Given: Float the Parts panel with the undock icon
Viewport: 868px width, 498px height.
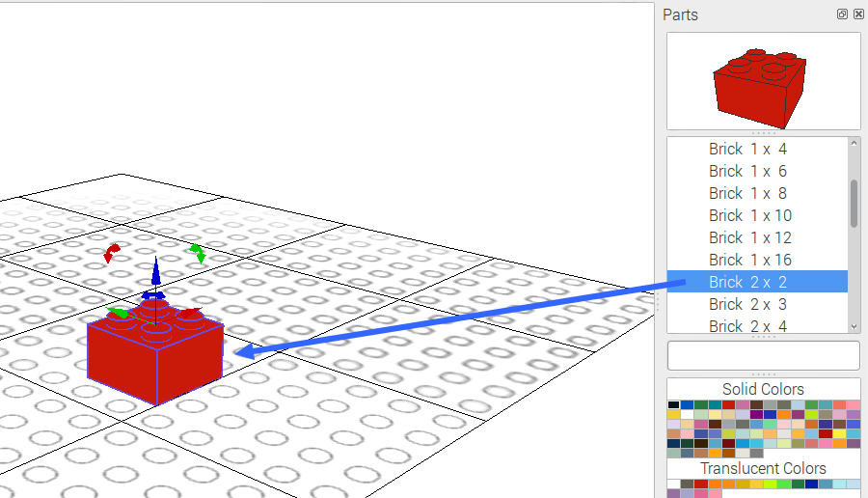Looking at the screenshot, I should click(x=842, y=14).
